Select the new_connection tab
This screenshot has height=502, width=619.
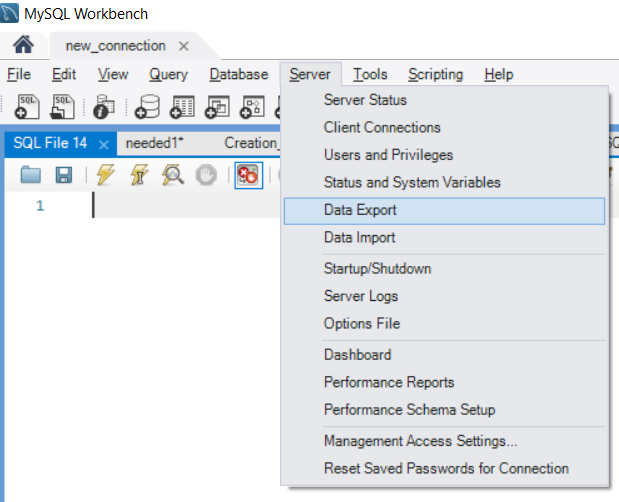(115, 46)
